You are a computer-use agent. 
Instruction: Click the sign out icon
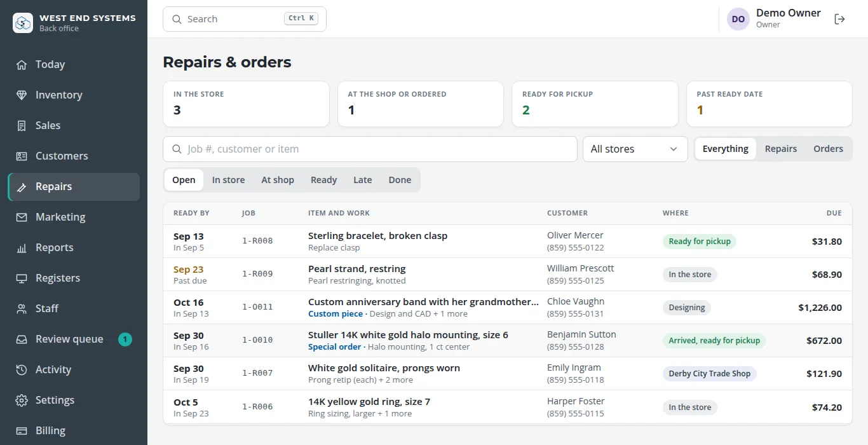coord(839,19)
